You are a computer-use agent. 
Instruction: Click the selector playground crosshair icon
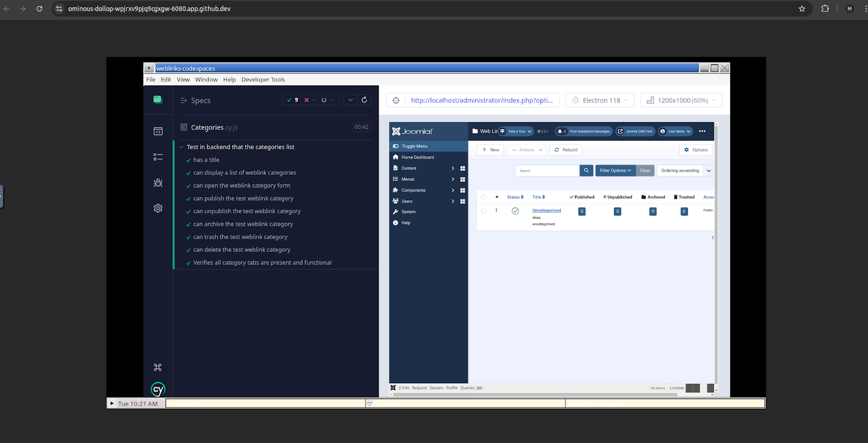[396, 100]
